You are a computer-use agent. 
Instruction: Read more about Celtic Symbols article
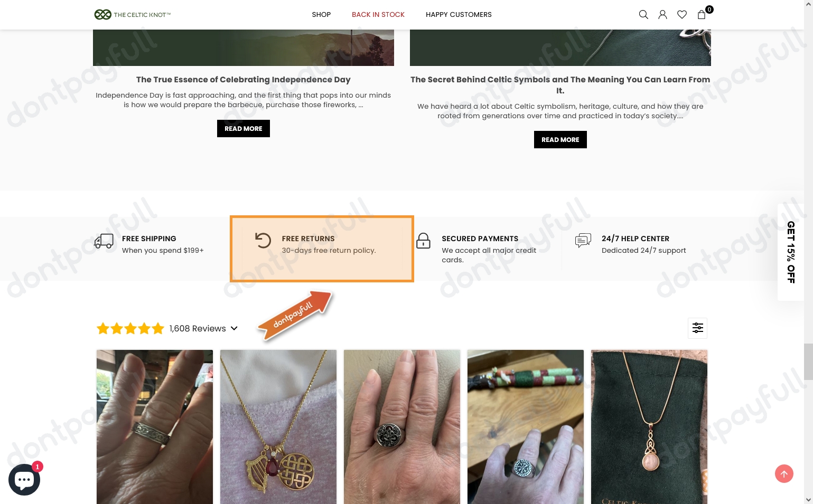pos(560,139)
